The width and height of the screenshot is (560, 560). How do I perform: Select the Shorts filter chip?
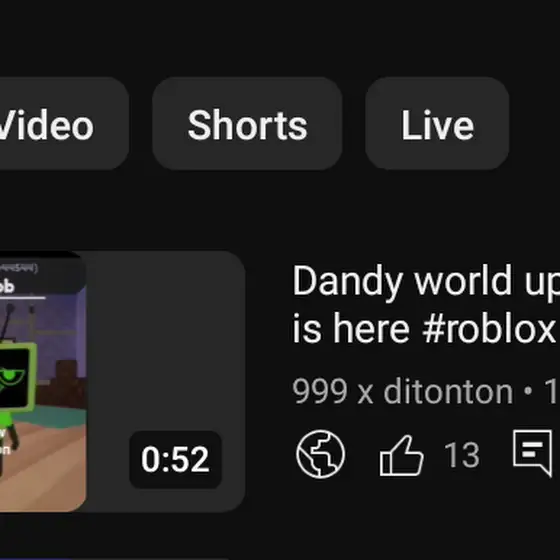click(247, 124)
